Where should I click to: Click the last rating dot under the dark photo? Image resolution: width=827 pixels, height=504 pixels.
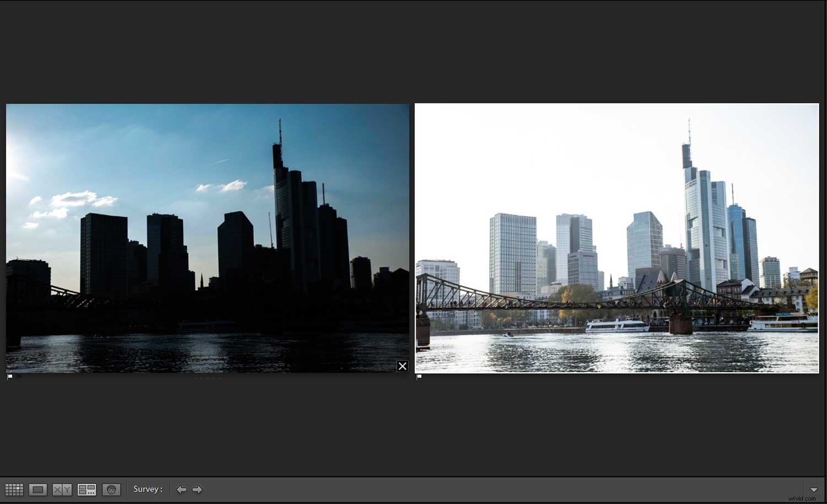(x=219, y=378)
